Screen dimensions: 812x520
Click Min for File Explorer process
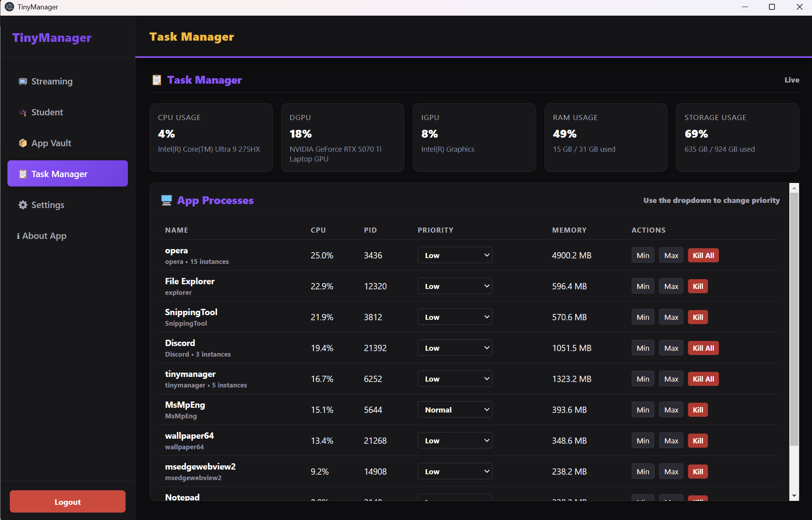pyautogui.click(x=643, y=286)
